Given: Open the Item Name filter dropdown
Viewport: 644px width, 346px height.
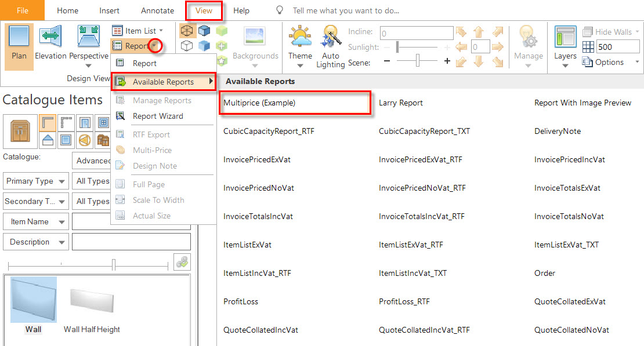Looking at the screenshot, I should click(x=36, y=221).
